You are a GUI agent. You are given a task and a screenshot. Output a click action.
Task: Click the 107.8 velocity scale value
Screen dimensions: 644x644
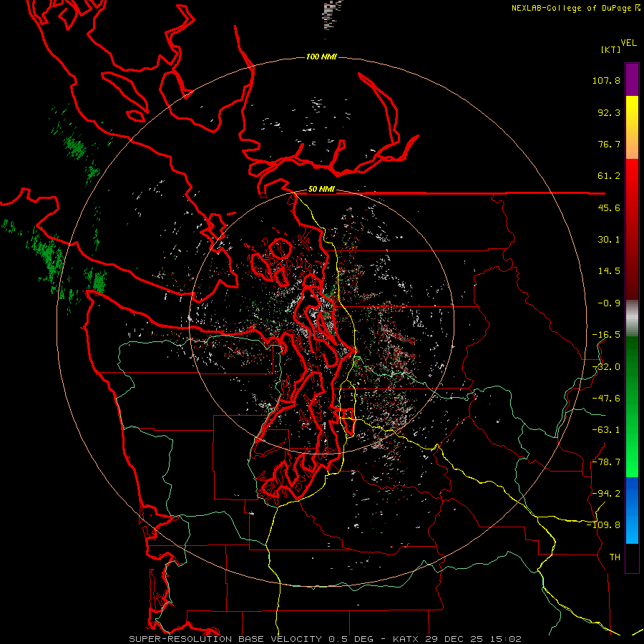point(606,80)
